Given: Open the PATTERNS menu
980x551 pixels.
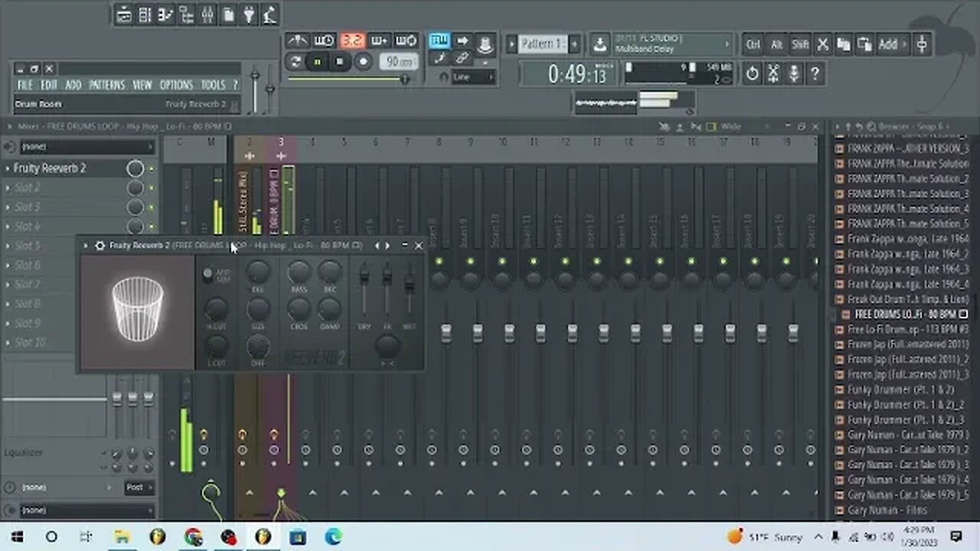Looking at the screenshot, I should pos(106,85).
